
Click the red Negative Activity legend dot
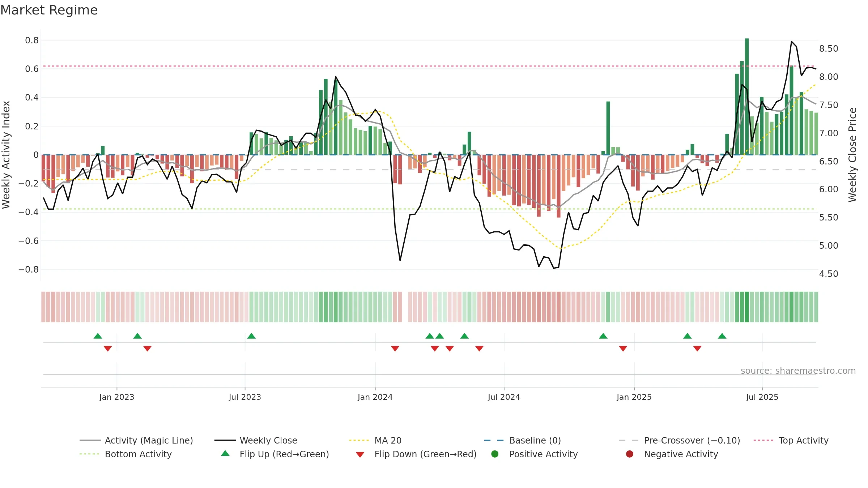coord(630,454)
